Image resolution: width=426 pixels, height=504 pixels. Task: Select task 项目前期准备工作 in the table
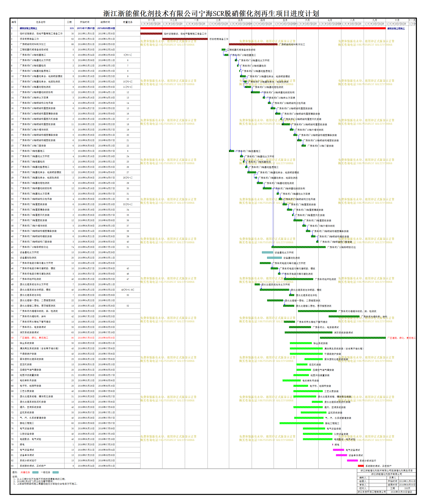tap(29, 39)
